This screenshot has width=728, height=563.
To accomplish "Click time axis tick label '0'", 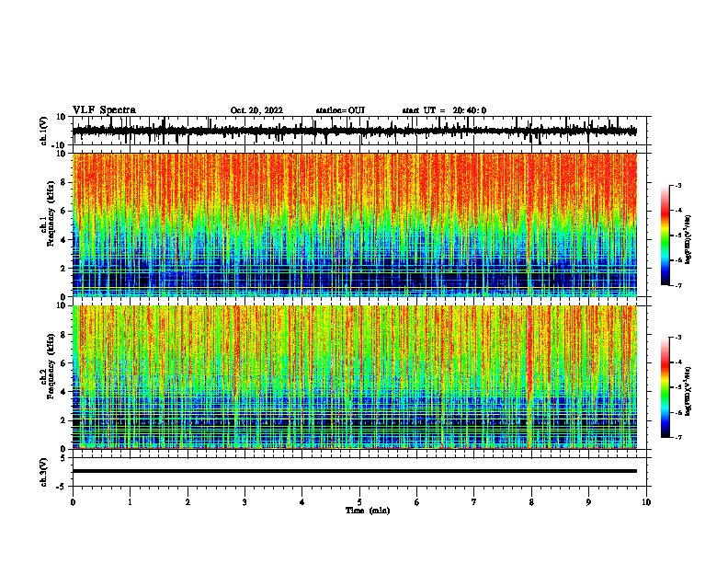I will [73, 502].
